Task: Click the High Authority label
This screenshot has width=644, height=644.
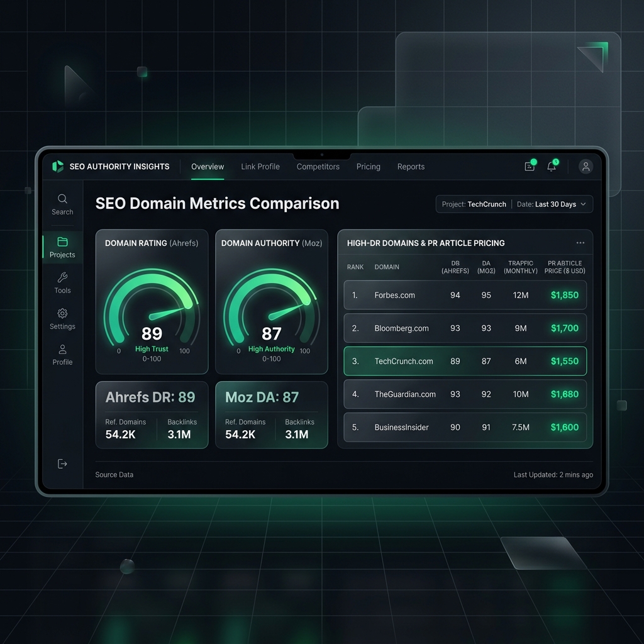Action: point(272,348)
